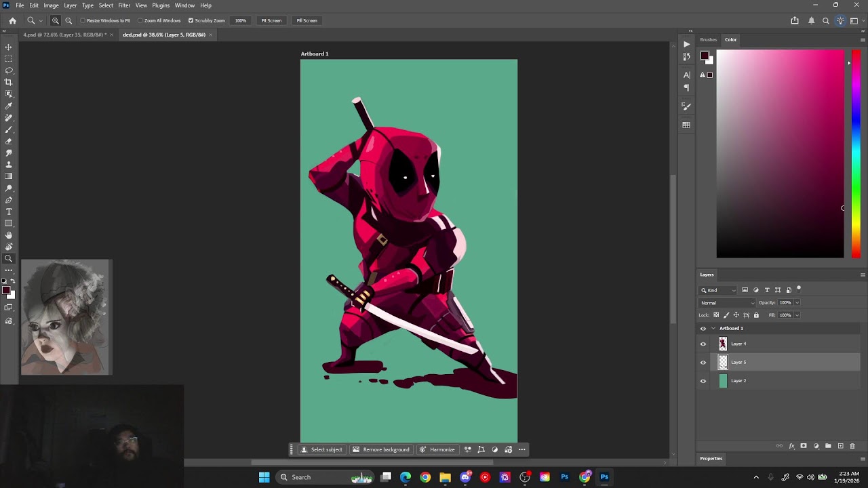The width and height of the screenshot is (868, 488).
Task: Click the toolbar foreground color swatch
Action: 5,290
